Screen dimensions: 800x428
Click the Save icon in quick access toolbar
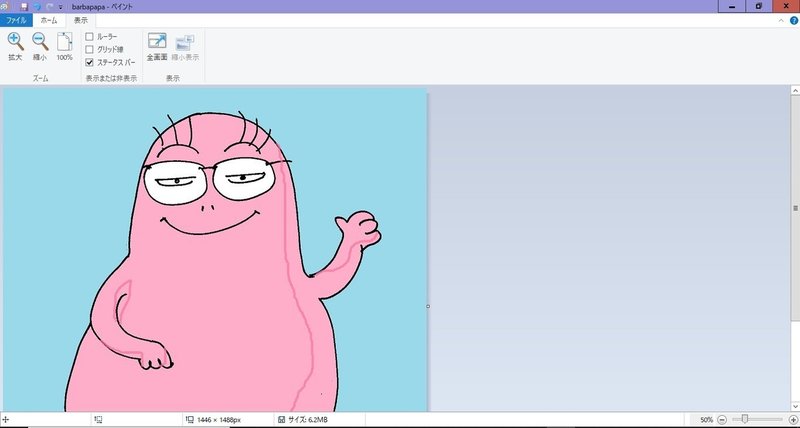coord(23,7)
